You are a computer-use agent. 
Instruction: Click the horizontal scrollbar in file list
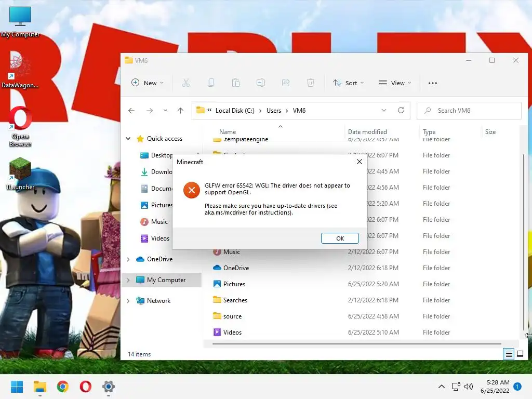click(357, 344)
